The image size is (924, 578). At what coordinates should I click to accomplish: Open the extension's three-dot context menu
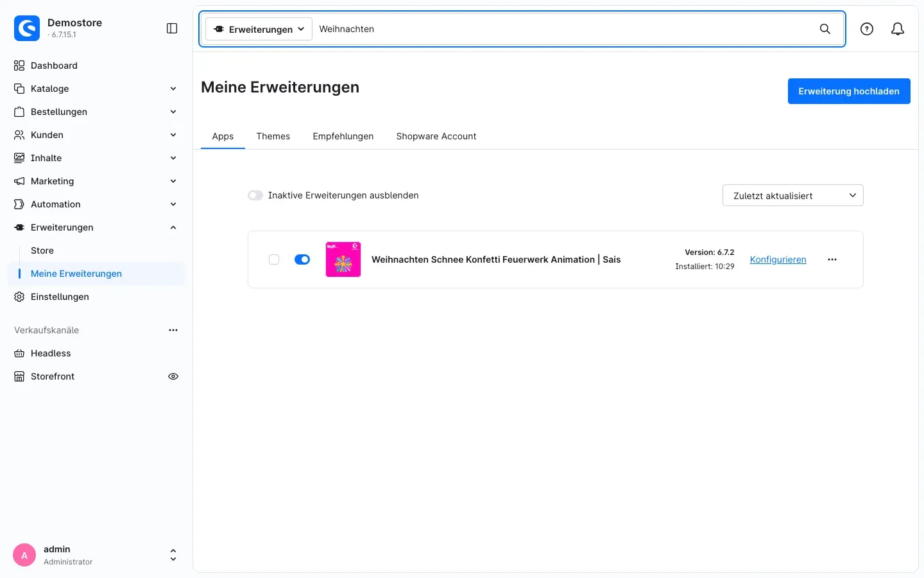coord(832,259)
